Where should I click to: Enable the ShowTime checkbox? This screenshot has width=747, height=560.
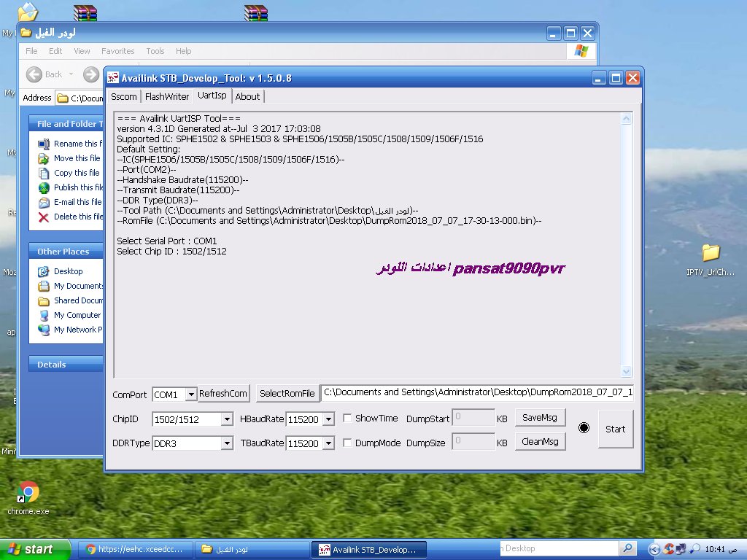pos(348,418)
